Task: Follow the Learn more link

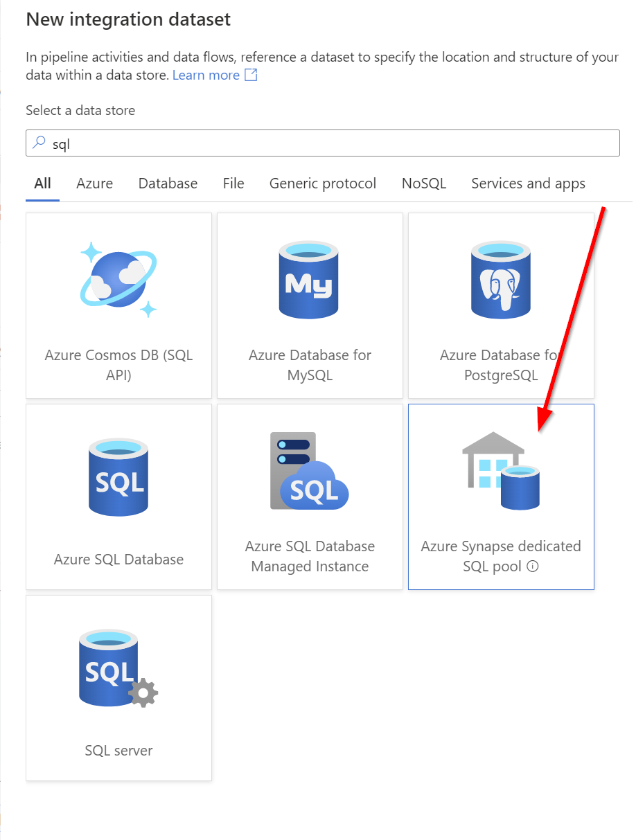Action: [206, 75]
